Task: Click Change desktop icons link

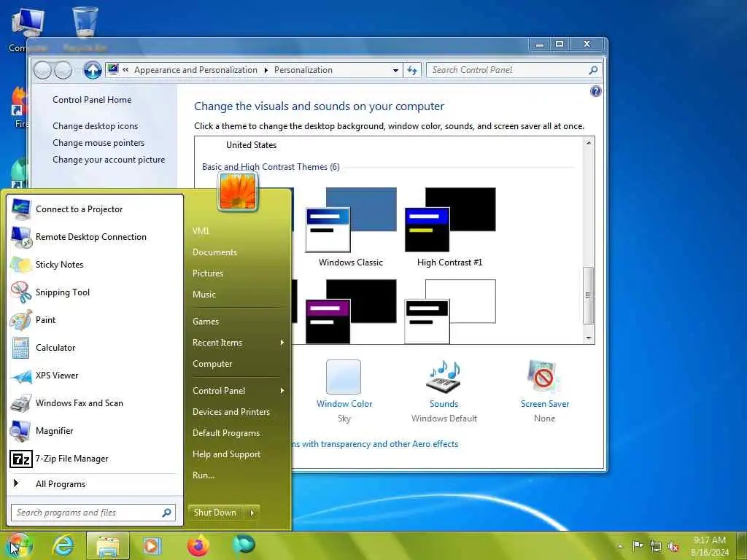Action: pyautogui.click(x=96, y=126)
